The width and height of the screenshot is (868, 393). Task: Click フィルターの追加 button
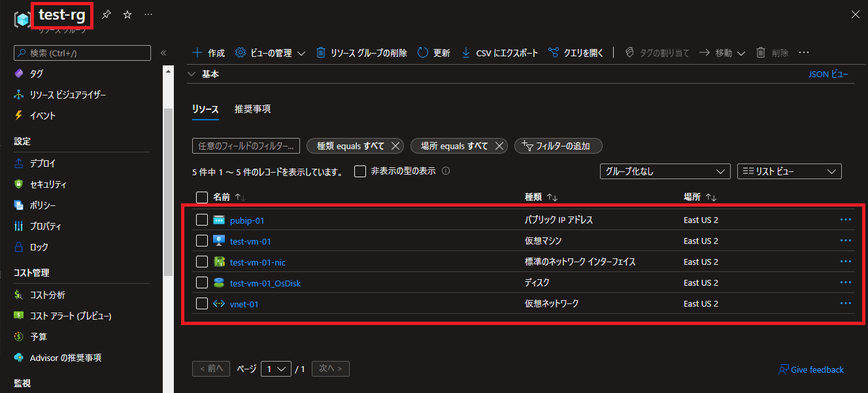558,146
